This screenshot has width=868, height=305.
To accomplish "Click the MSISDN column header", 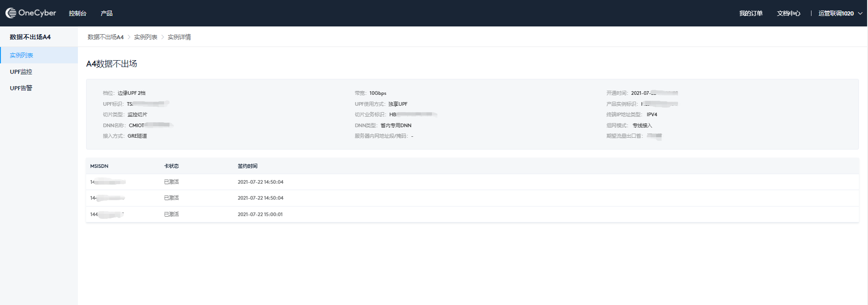I will (99, 166).
